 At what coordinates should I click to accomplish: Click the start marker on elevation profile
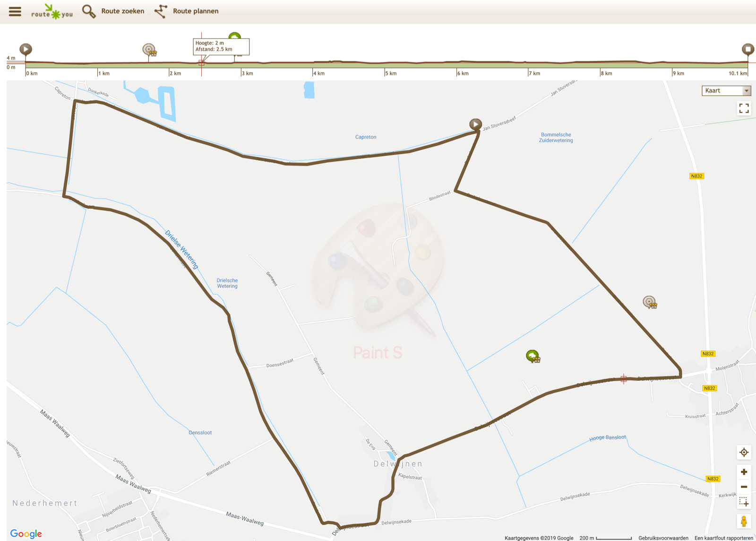pyautogui.click(x=26, y=49)
